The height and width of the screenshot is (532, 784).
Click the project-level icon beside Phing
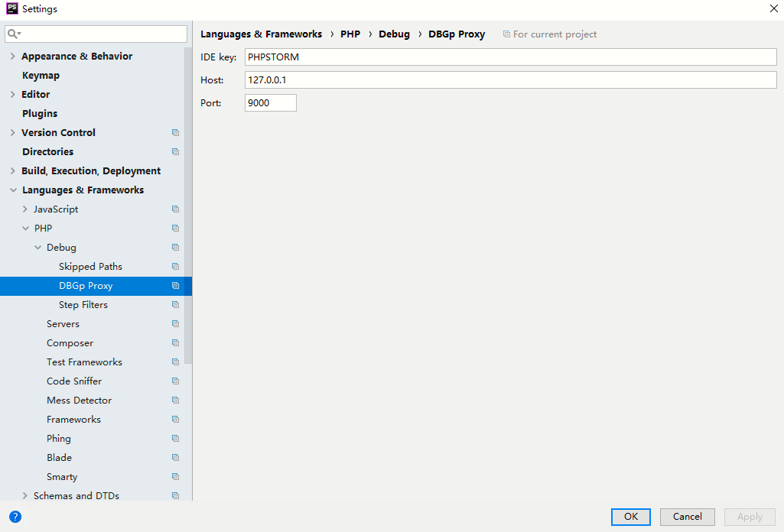(x=175, y=439)
